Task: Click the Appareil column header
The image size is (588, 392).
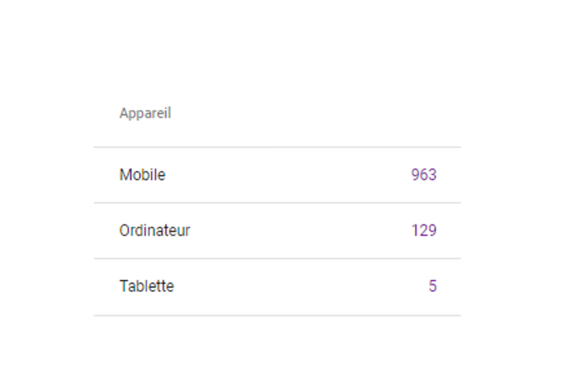Action: pos(145,113)
